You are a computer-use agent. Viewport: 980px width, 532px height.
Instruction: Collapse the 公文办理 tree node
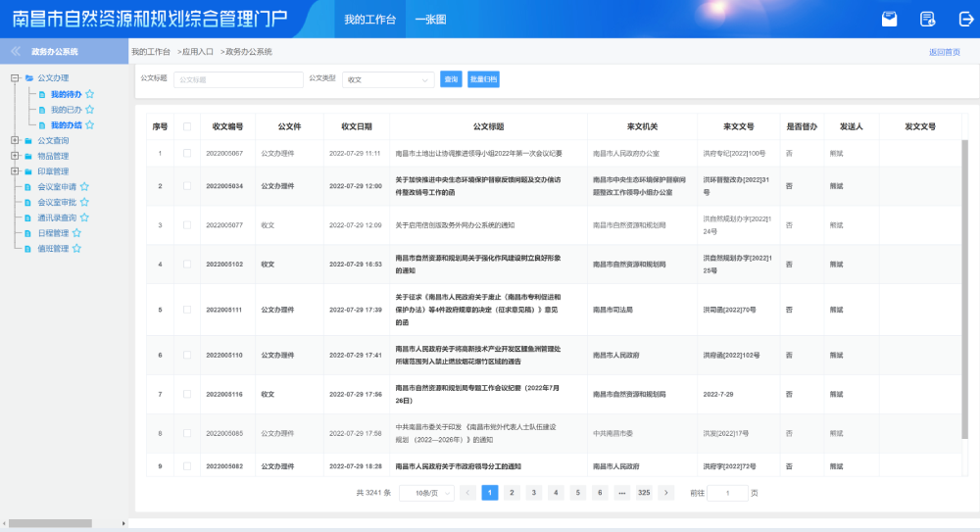[x=15, y=78]
